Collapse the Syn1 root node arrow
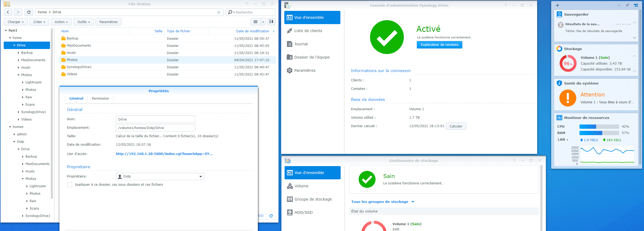This screenshot has height=231, width=644. [x=6, y=30]
